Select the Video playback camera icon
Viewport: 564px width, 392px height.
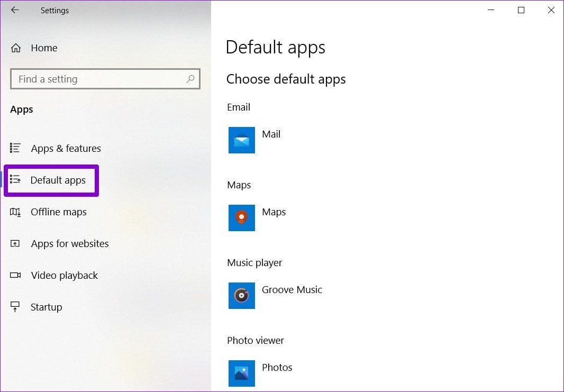pos(15,275)
